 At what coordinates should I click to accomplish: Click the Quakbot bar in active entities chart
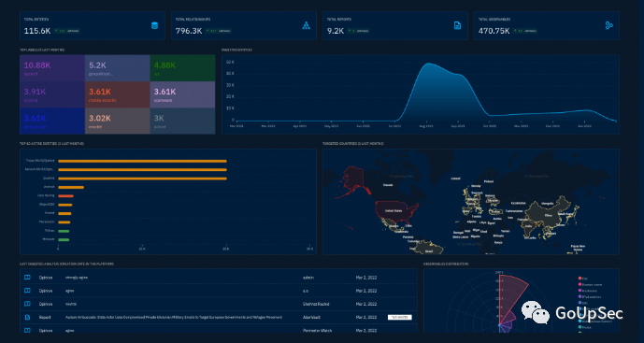click(142, 179)
